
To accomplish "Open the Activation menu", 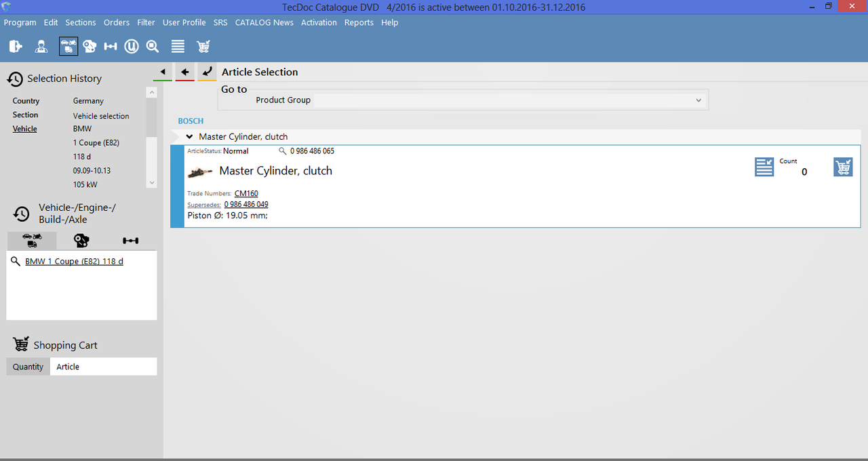I will (x=319, y=22).
